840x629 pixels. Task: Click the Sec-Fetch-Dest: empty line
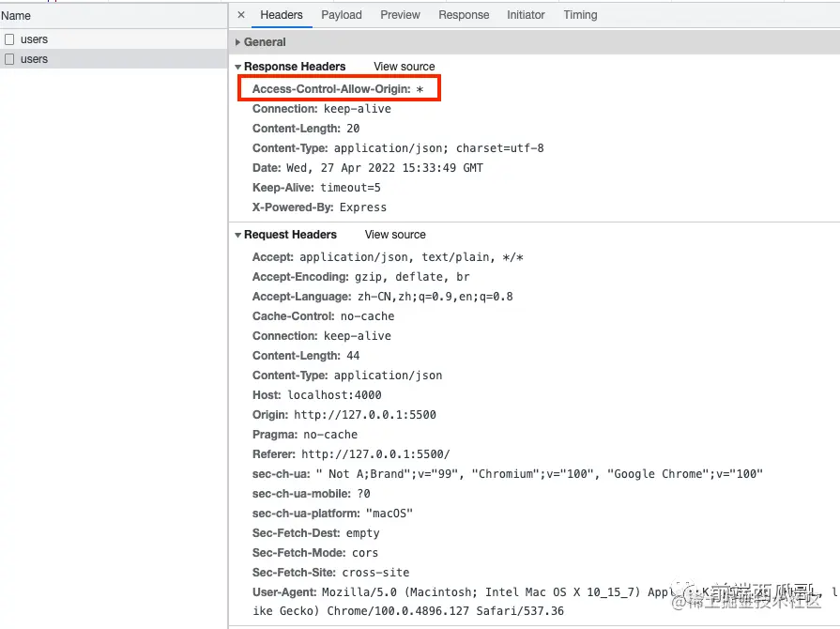click(x=315, y=533)
